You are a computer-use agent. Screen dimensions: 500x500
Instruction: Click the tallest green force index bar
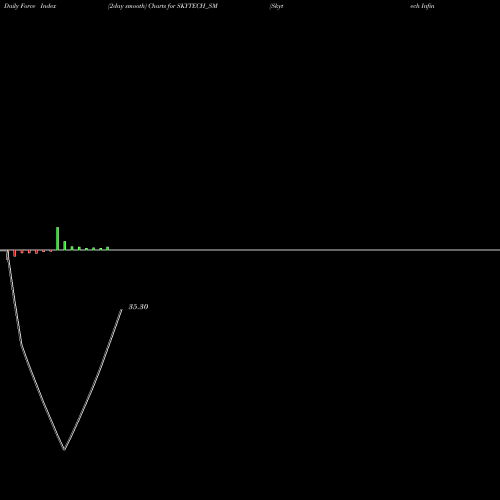58,238
